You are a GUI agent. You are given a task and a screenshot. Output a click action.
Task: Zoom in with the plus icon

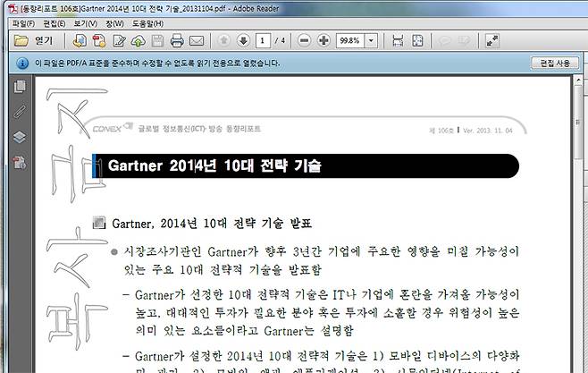pos(323,40)
